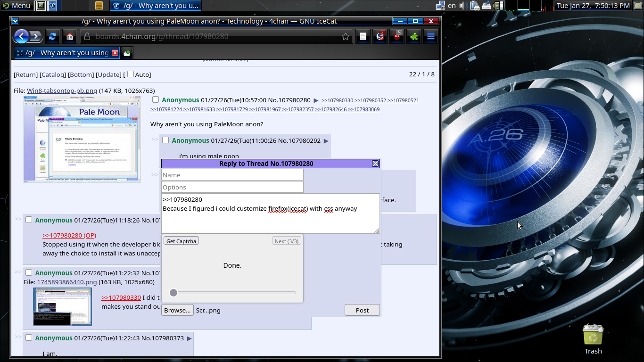Expand the Pale Moon screenshot thumbnail
Screen dimensions: 644x362
[x=82, y=139]
